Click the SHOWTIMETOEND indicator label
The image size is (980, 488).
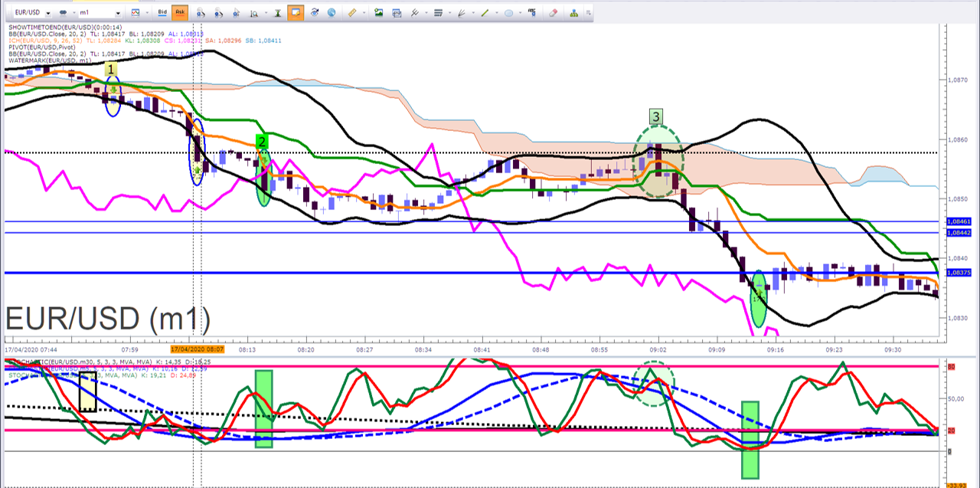point(65,27)
